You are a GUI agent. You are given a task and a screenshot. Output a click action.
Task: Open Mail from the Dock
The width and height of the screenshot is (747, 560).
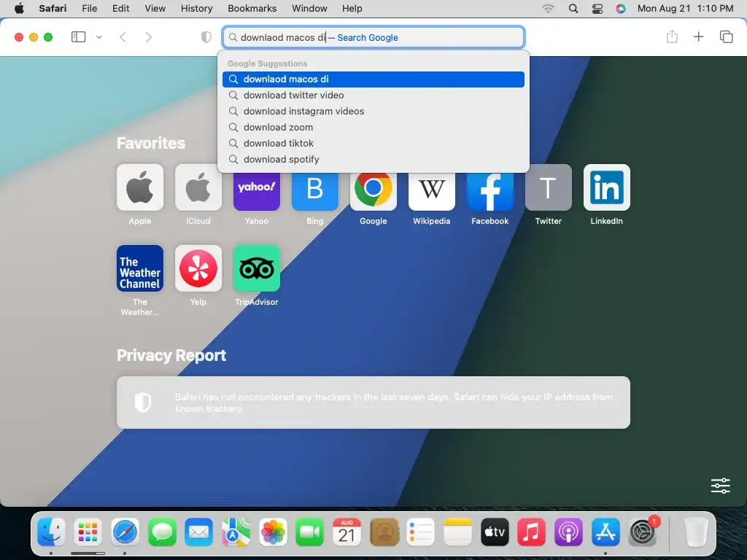tap(198, 532)
